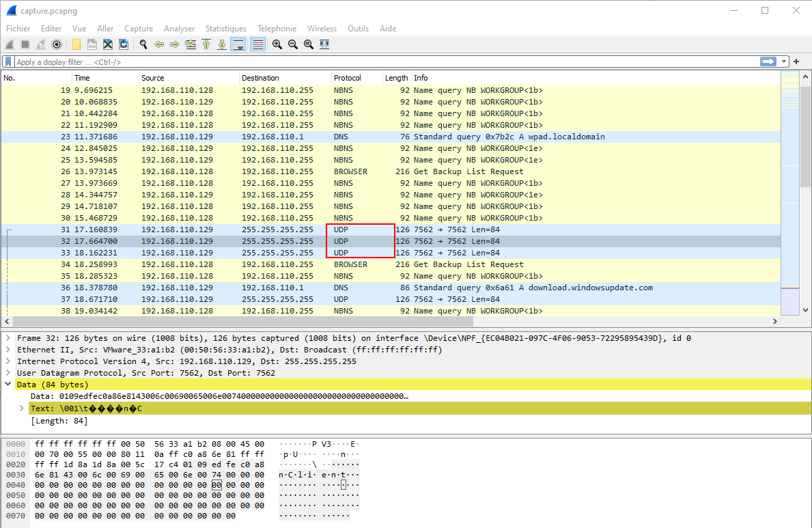
Task: Click the reload capture file icon
Action: coord(123,44)
